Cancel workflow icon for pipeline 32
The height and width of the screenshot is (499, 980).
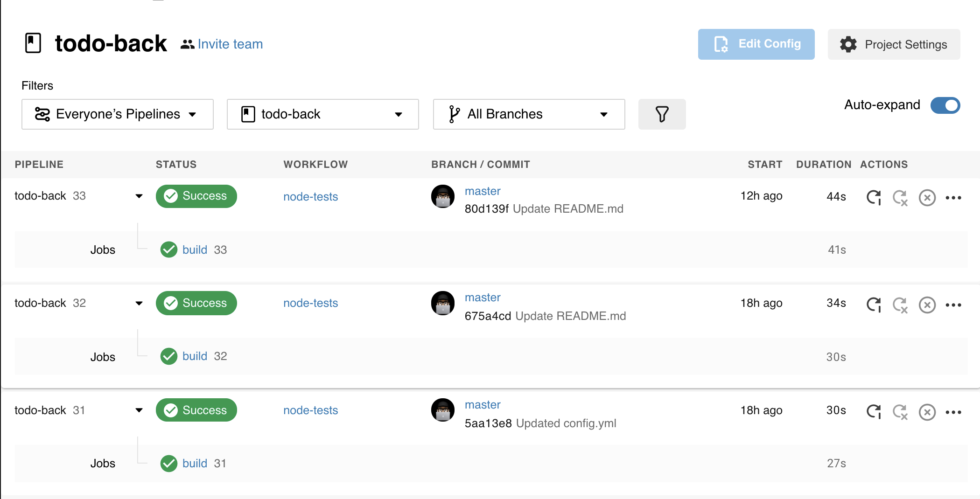(x=927, y=305)
